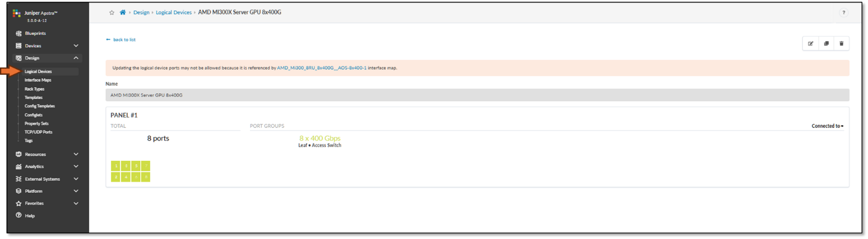The width and height of the screenshot is (868, 239).
Task: Click the Favorites star sidebar icon
Action: click(19, 203)
